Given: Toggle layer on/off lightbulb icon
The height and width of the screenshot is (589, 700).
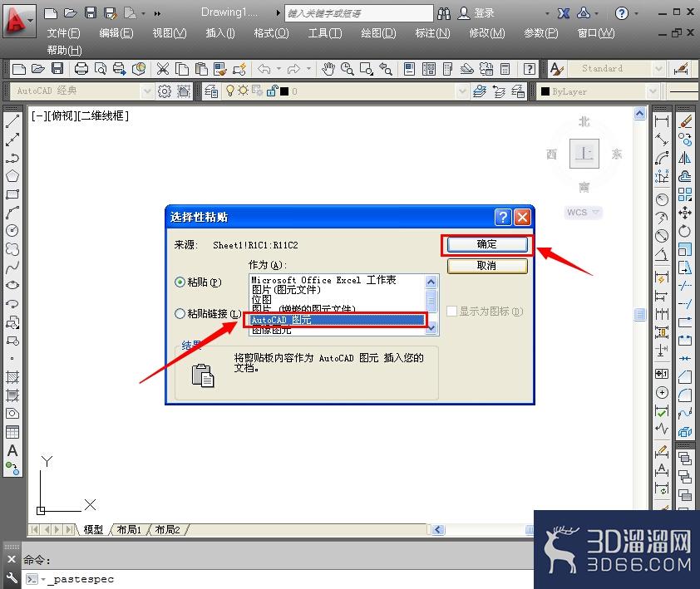Looking at the screenshot, I should pos(230,91).
